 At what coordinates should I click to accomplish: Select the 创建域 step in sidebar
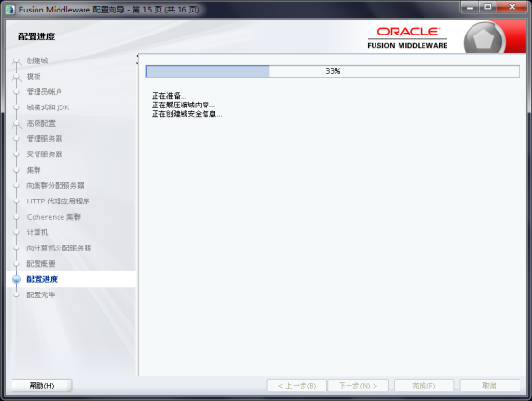(x=37, y=60)
